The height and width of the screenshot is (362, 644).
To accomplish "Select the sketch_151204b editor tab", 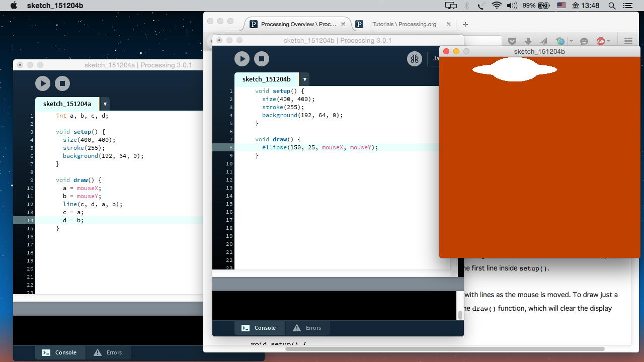I will [267, 79].
